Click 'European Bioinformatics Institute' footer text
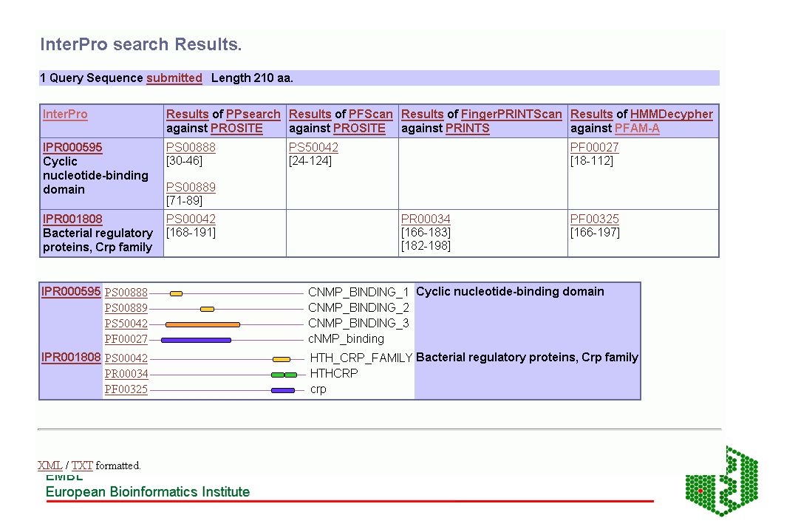Viewport: 798px width, 532px height. click(x=148, y=492)
